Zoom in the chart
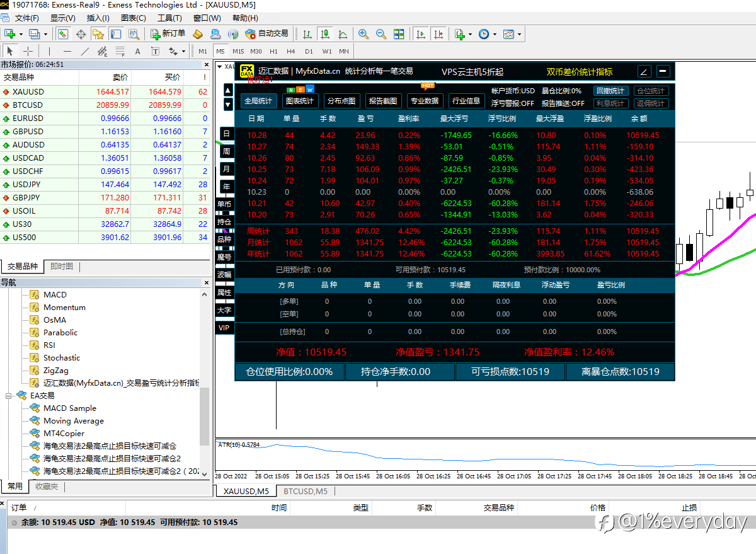This screenshot has height=554, width=756. (364, 33)
